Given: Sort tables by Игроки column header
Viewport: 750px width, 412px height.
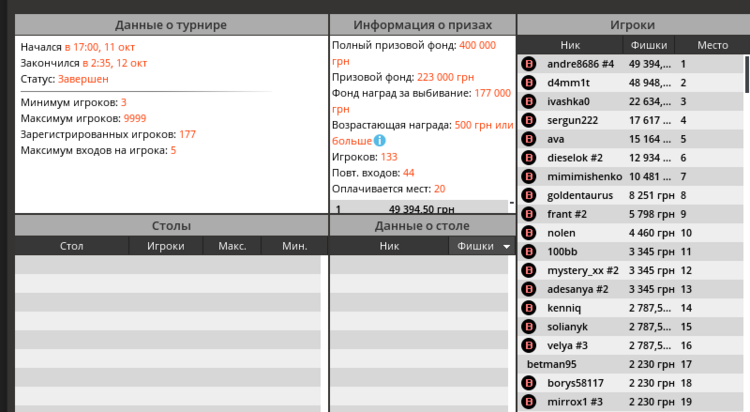Looking at the screenshot, I should pyautogui.click(x=166, y=246).
